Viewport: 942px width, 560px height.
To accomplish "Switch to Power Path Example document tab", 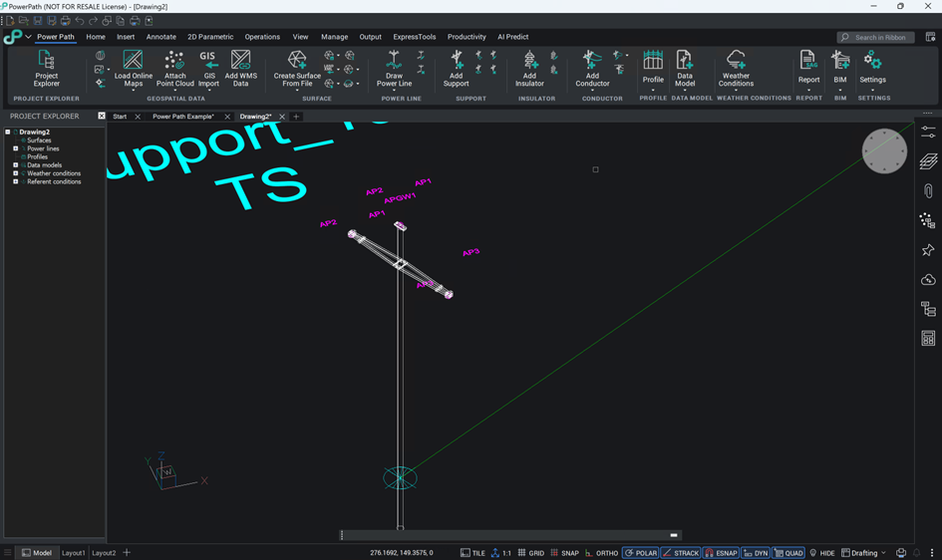I will click(x=182, y=117).
